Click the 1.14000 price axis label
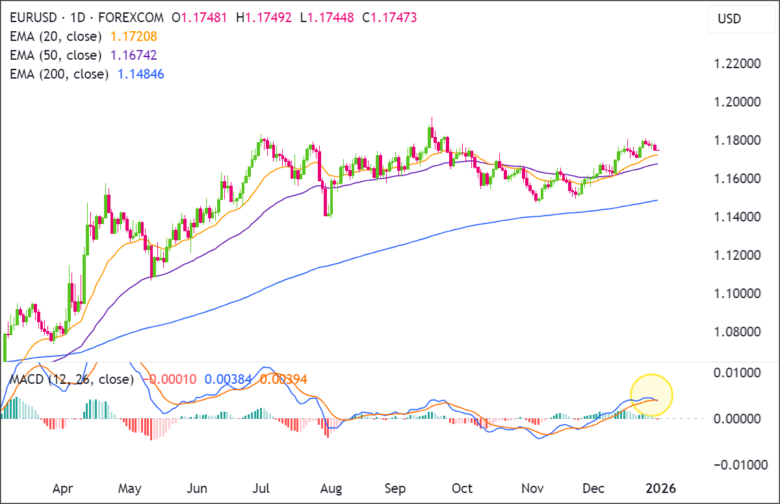 point(737,217)
